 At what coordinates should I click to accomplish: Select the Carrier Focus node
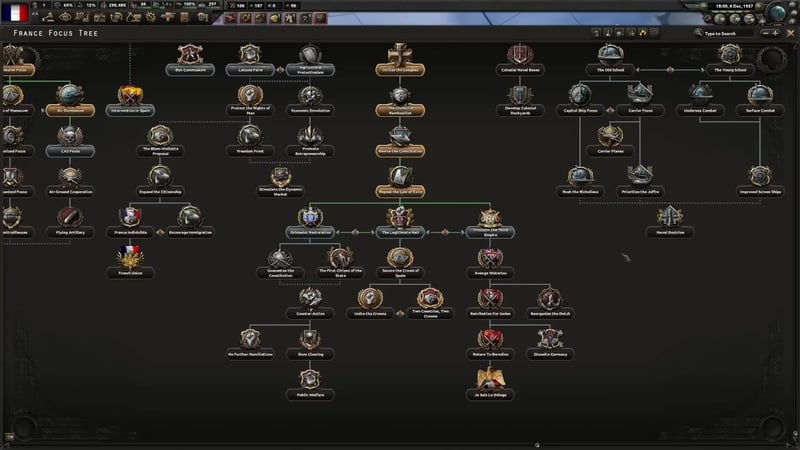pyautogui.click(x=640, y=101)
